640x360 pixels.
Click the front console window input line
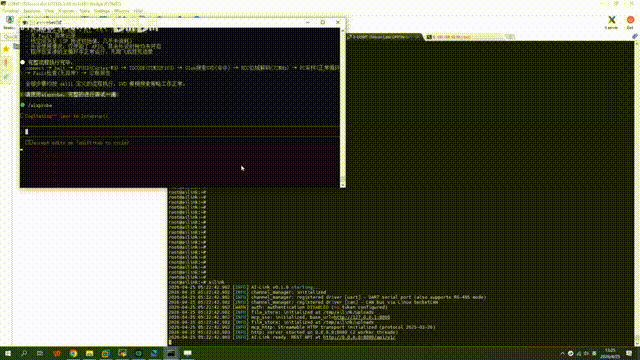coord(180,131)
